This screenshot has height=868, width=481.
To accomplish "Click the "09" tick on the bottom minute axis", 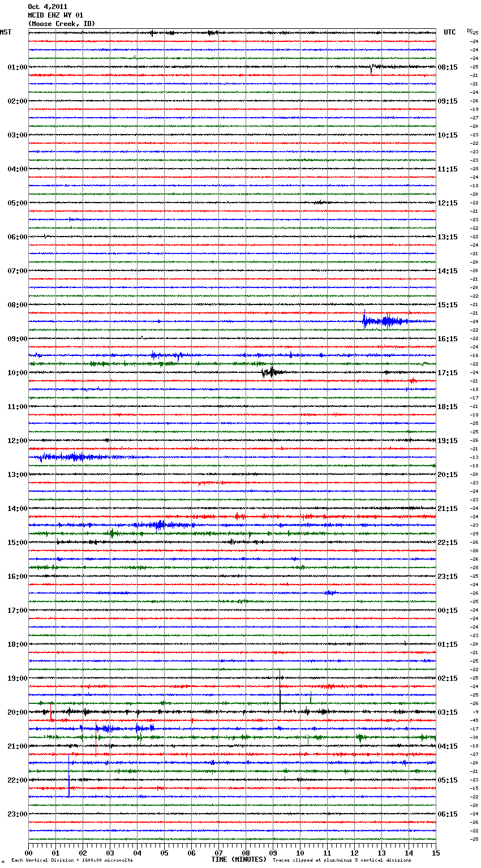I will (273, 853).
